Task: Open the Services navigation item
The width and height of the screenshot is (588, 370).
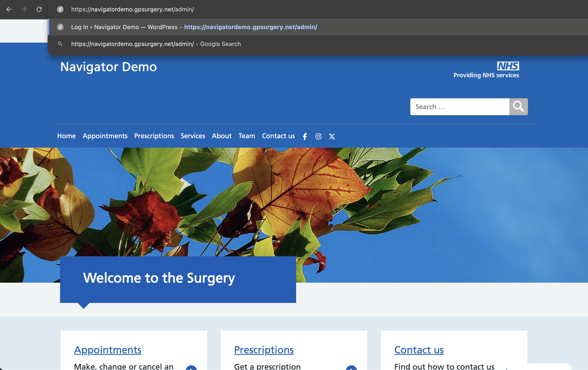Action: [x=193, y=136]
